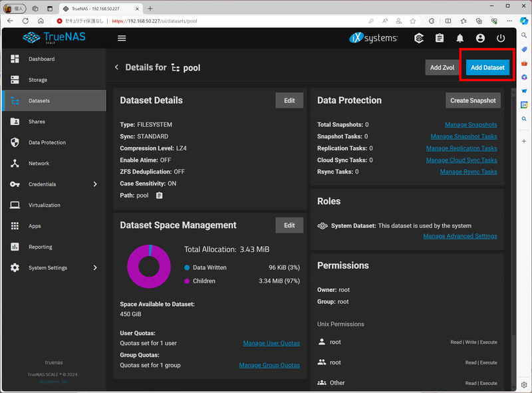
Task: Click the browser address bar URL
Action: (154, 21)
